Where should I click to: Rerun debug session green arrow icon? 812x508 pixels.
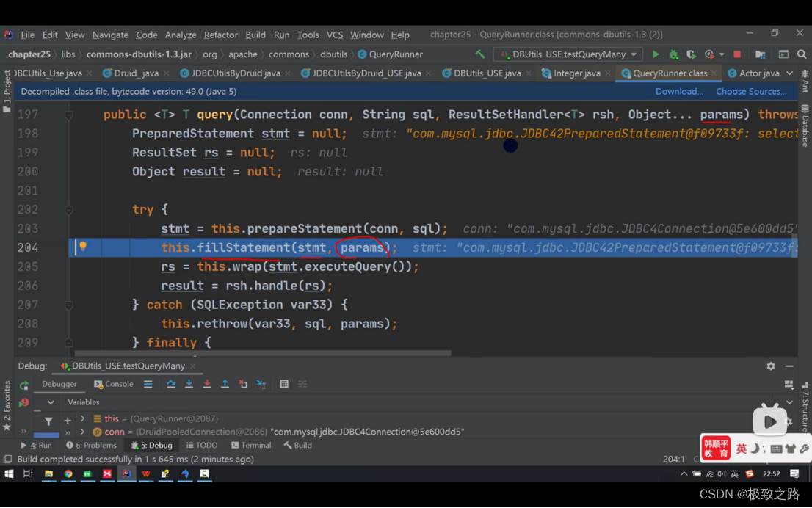[23, 385]
